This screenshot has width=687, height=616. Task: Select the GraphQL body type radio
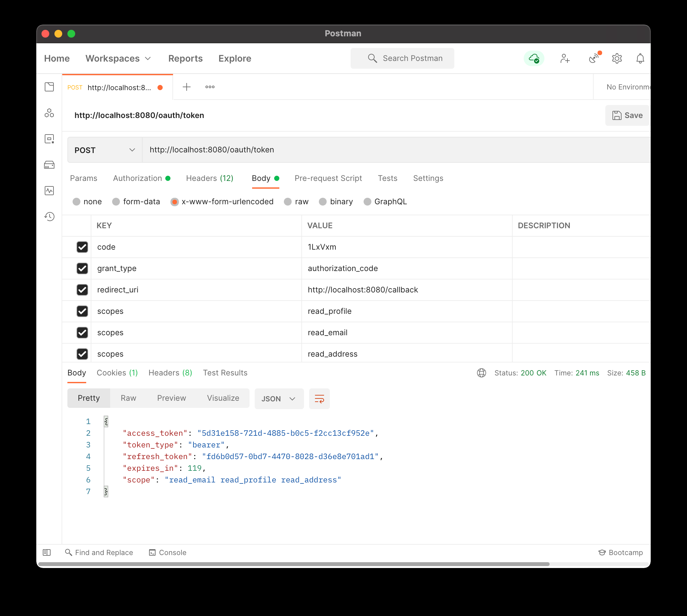[367, 202]
